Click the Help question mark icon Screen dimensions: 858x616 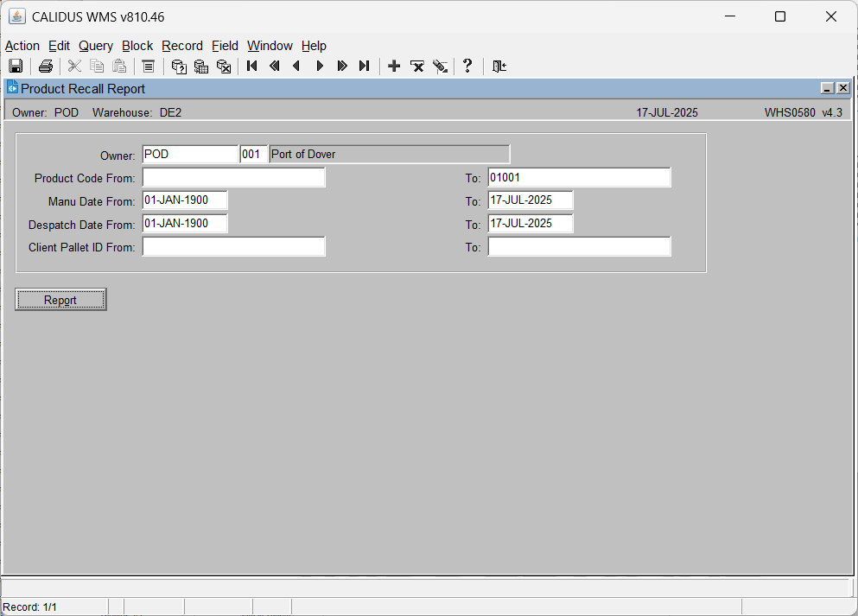pos(467,67)
